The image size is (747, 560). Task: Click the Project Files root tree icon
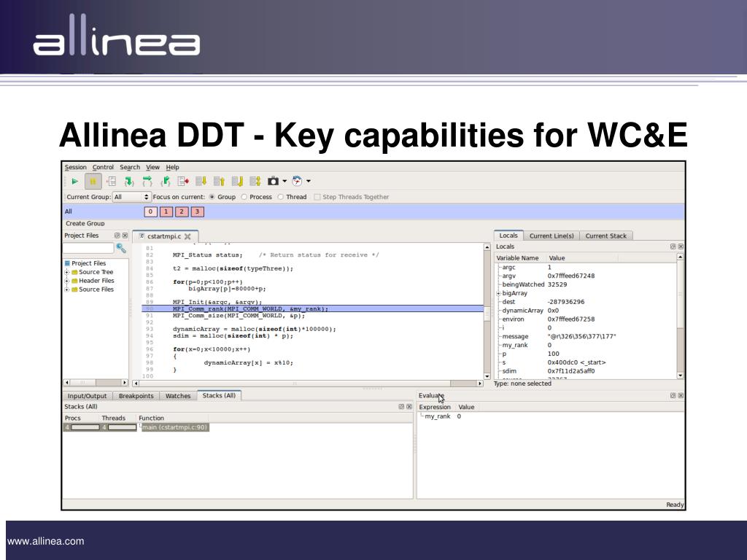67,263
